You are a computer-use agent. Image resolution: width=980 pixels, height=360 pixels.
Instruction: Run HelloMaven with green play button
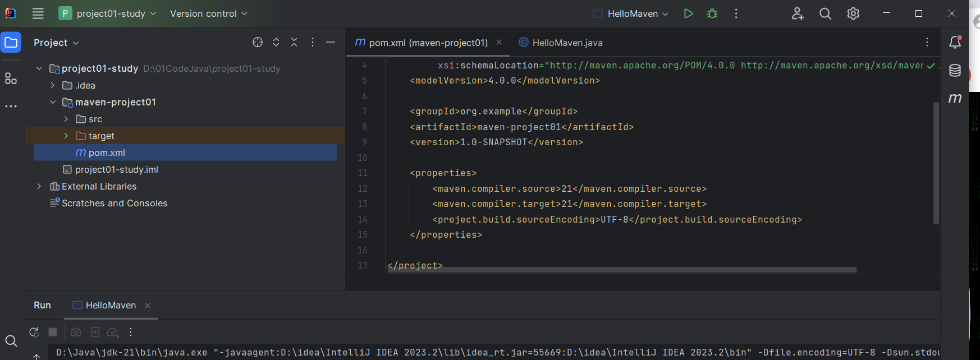click(688, 13)
